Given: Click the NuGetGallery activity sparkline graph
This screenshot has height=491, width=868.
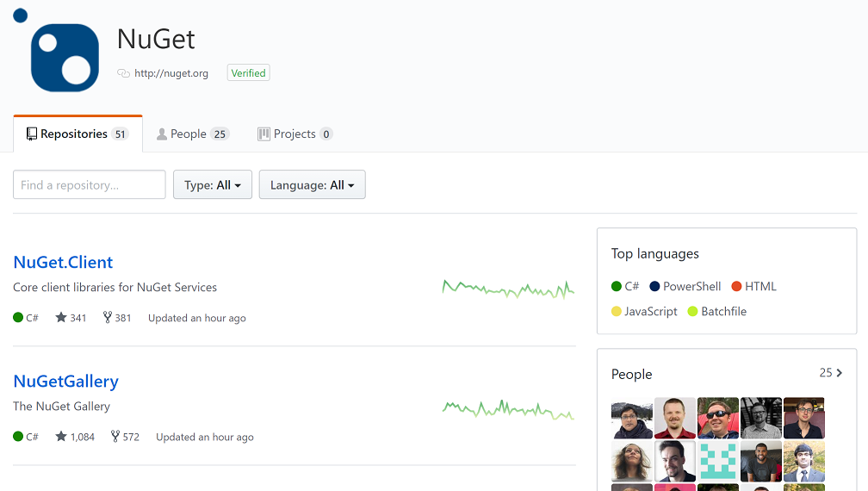Looking at the screenshot, I should 508,410.
